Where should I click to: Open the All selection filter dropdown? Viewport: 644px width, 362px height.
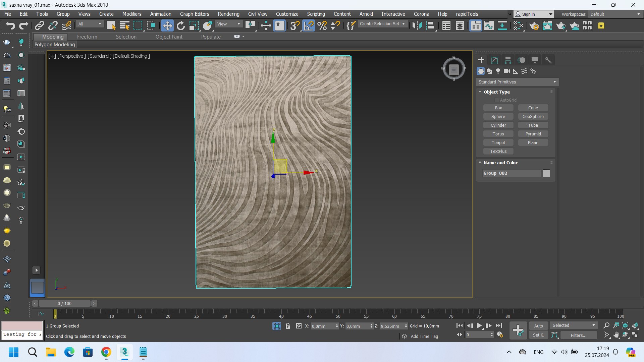(x=90, y=24)
